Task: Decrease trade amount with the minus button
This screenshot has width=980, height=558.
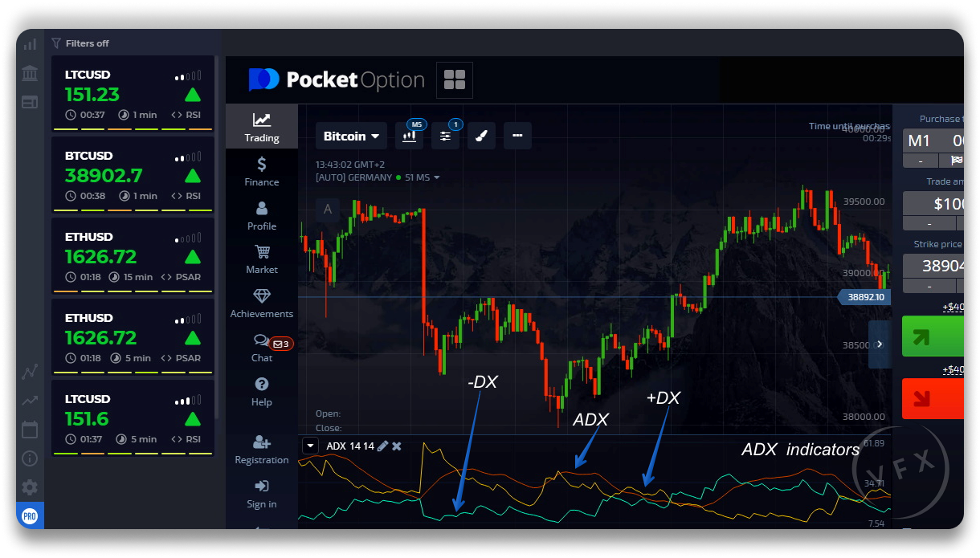Action: (x=929, y=223)
